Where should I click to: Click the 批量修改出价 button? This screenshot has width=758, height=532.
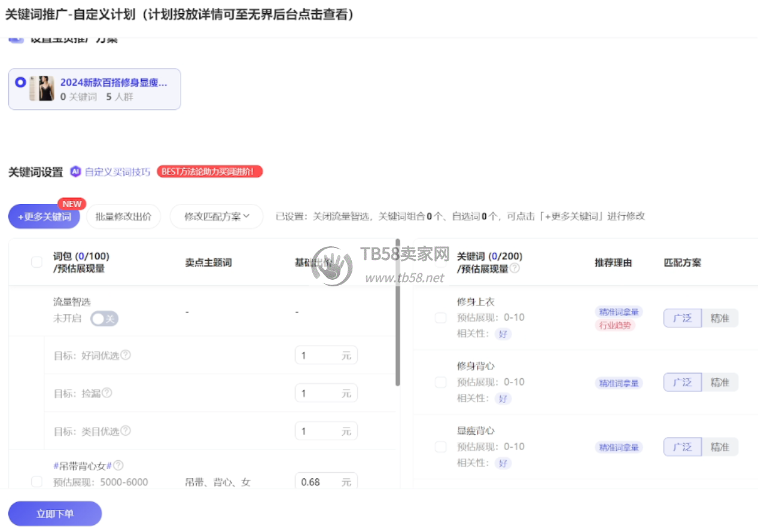pos(123,216)
